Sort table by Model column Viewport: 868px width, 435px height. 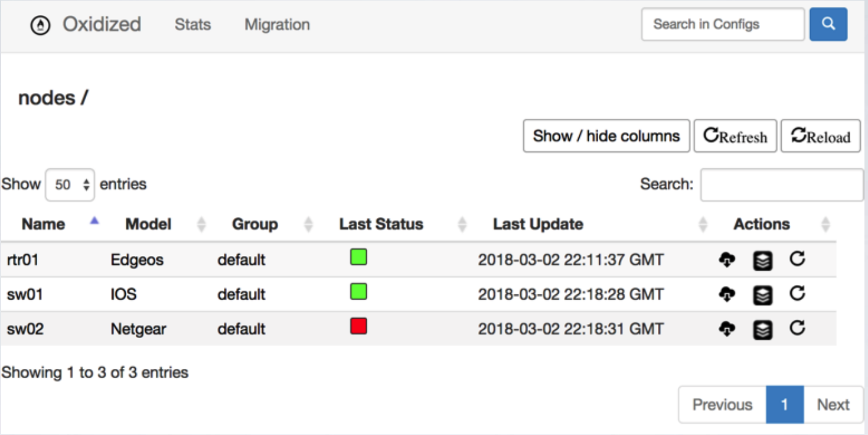148,224
